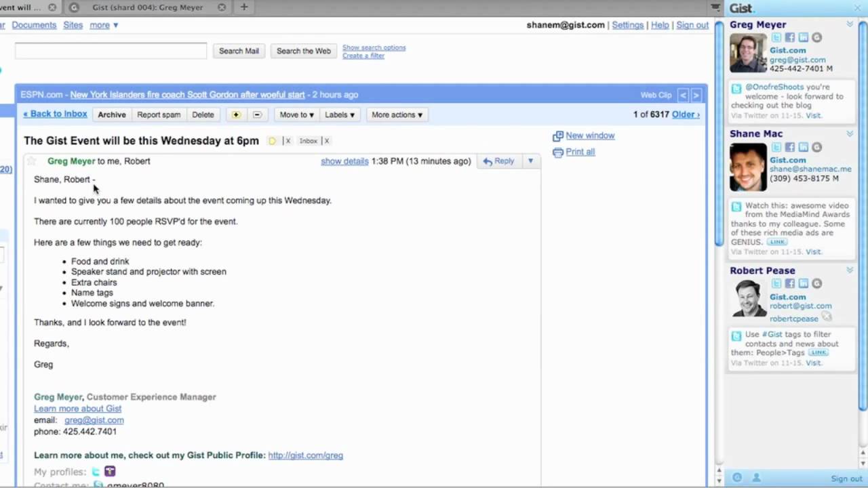Click Twitter icon beside #Gist tags tweet
Screen dimensions: 868x488
(x=736, y=335)
